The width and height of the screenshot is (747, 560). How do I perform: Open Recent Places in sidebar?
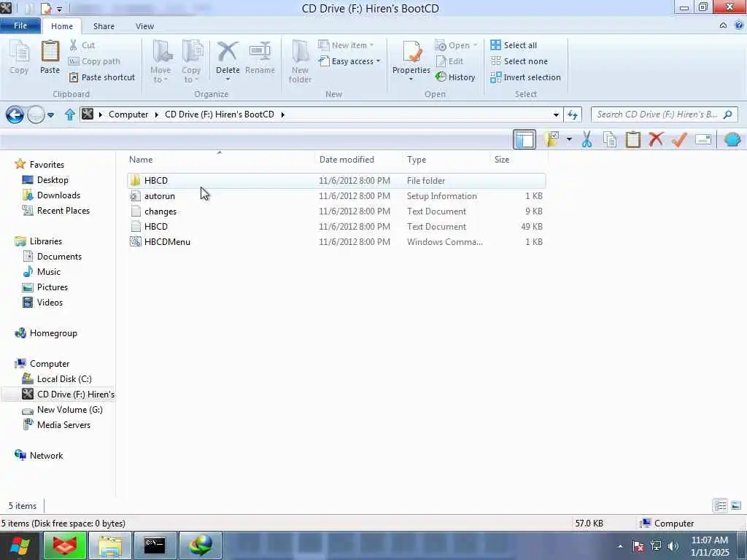coord(63,211)
